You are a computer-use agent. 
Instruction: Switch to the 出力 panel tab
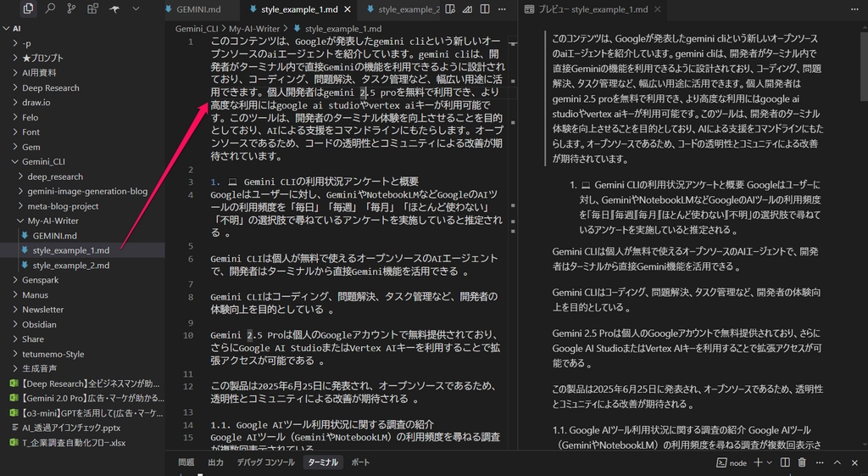pos(215,462)
